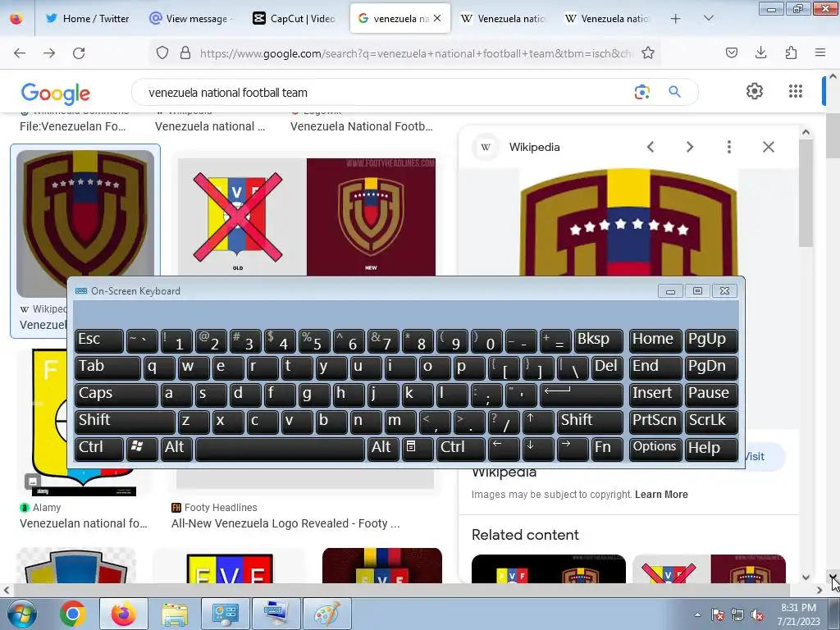Click the Firefox back arrow
The width and height of the screenshot is (840, 630).
20,53
